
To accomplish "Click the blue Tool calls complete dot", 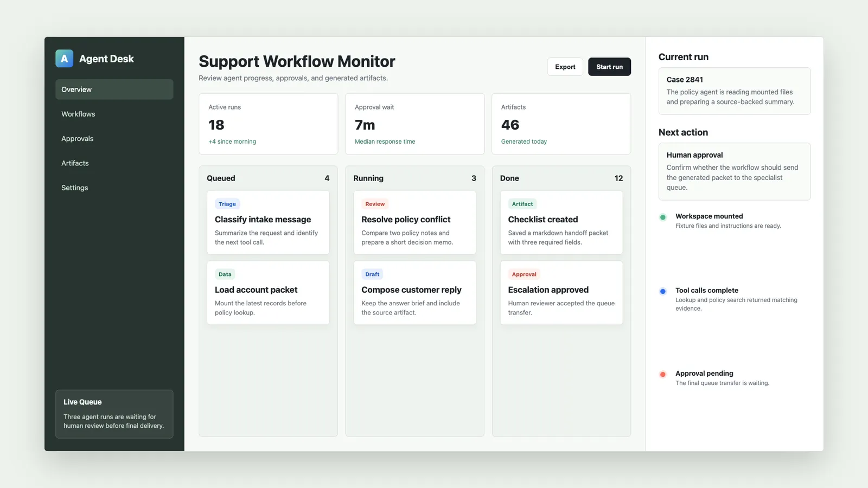I will (662, 292).
